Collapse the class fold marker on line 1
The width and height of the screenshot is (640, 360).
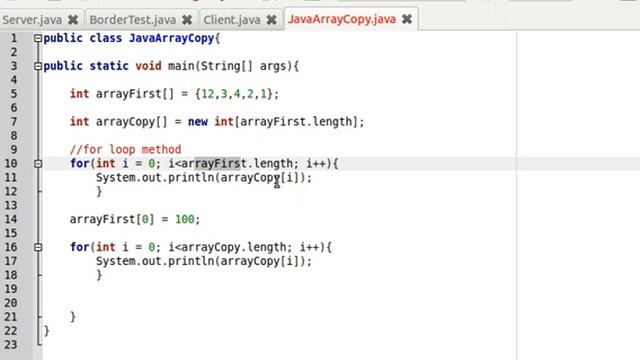click(x=38, y=38)
